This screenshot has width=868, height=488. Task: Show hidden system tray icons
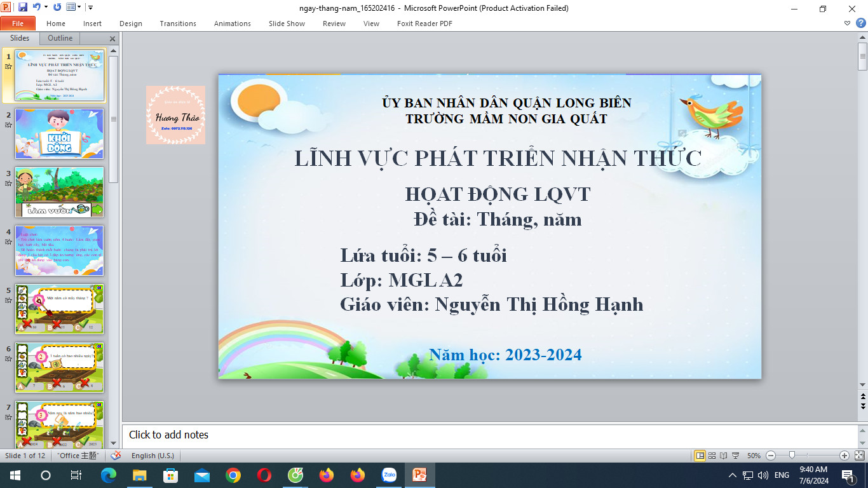click(x=732, y=475)
